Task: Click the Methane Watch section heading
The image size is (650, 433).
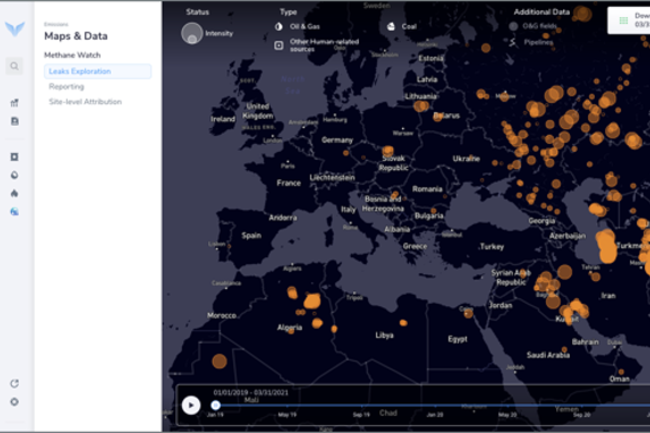Action: tap(72, 55)
